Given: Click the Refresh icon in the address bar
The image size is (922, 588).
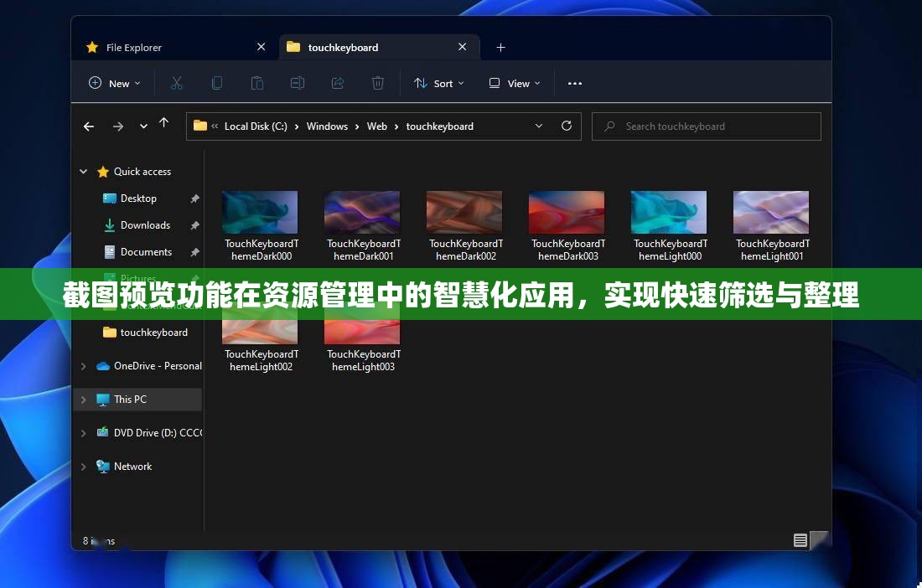Looking at the screenshot, I should [567, 126].
